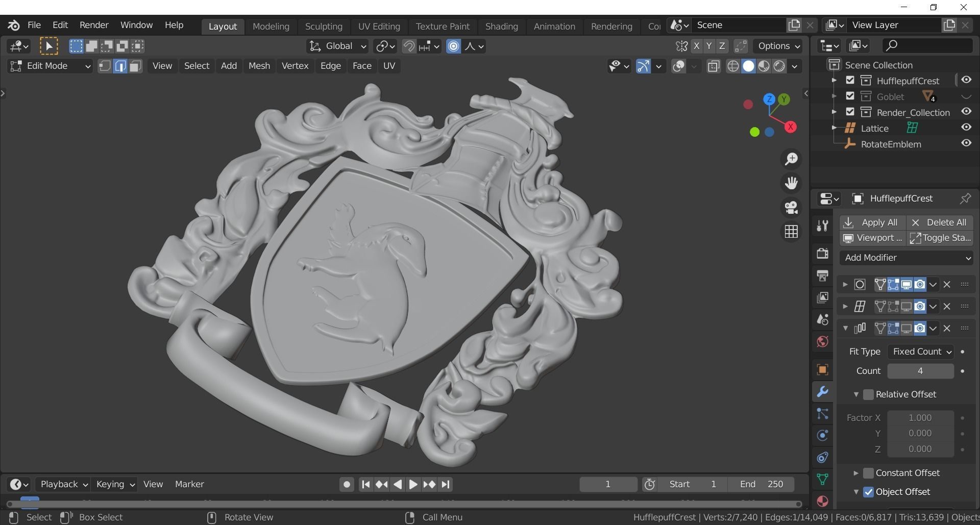Click the pan view hand icon

pos(791,183)
